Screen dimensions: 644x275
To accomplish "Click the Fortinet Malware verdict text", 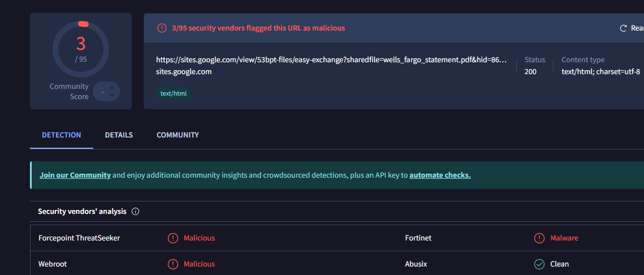I will click(564, 238).
